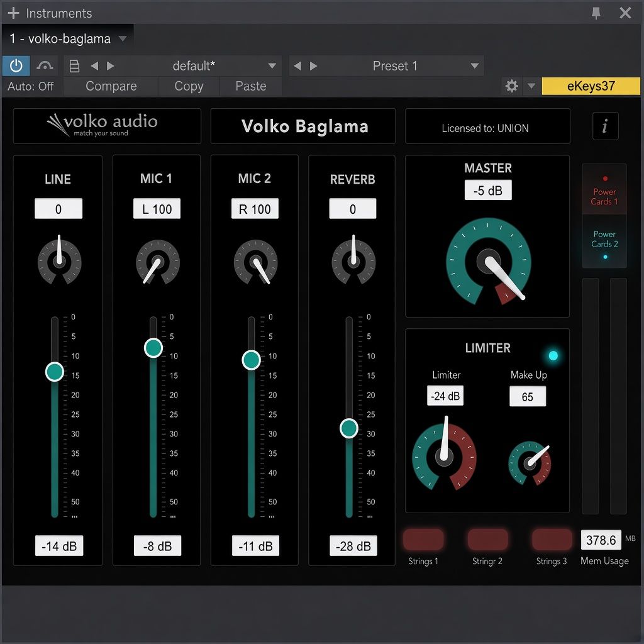Screen dimensions: 644x644
Task: Click the Make Up 65 value field
Action: coord(528,396)
